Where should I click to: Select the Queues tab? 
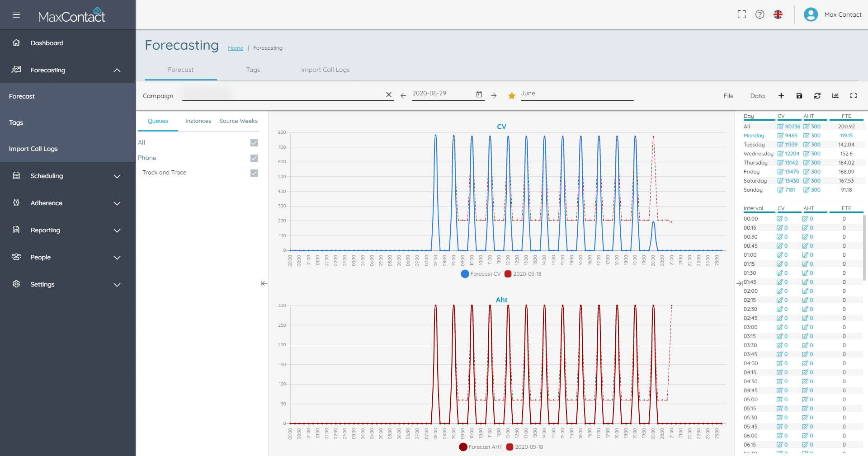pos(158,121)
